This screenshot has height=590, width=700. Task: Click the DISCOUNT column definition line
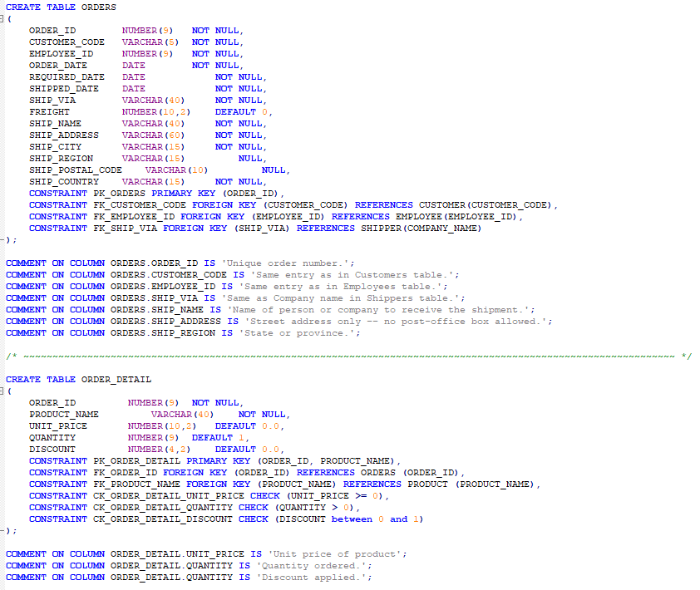54,449
